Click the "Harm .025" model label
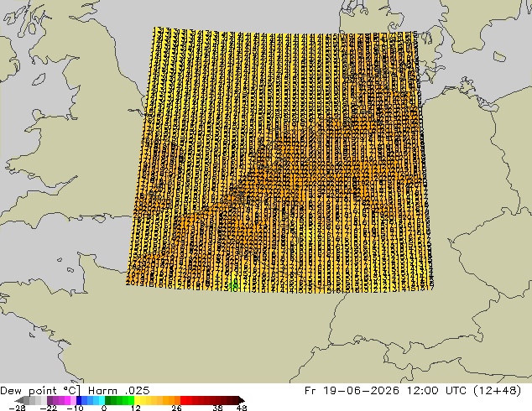This screenshot has width=532, height=411. pyautogui.click(x=119, y=391)
